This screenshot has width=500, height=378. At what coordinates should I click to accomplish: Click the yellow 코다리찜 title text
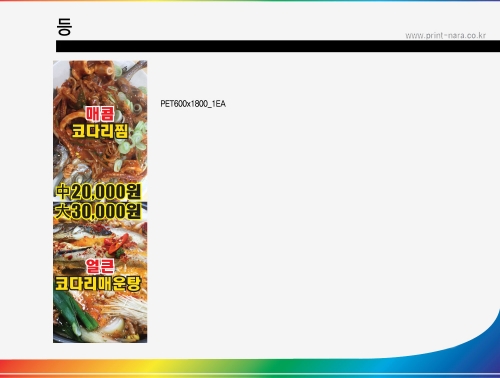click(x=100, y=131)
